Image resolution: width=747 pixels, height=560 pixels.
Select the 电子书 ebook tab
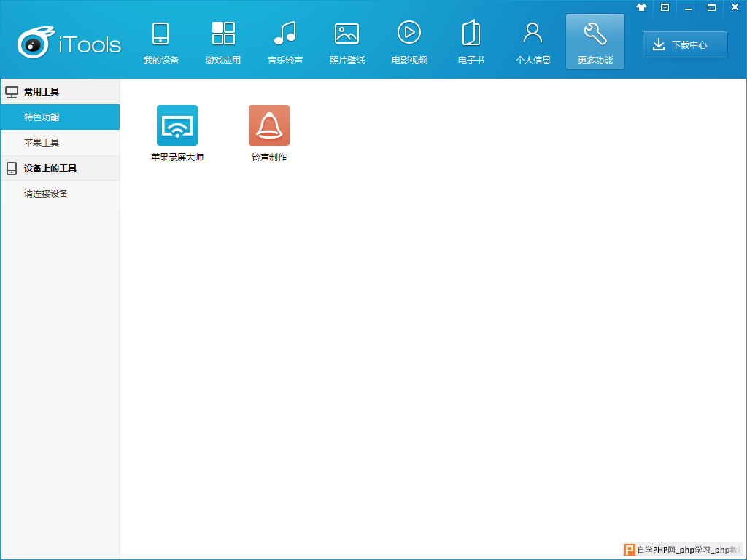tap(471, 43)
